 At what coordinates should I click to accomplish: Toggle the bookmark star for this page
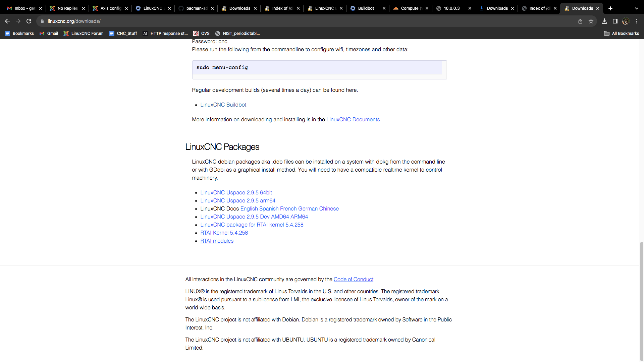point(591,21)
